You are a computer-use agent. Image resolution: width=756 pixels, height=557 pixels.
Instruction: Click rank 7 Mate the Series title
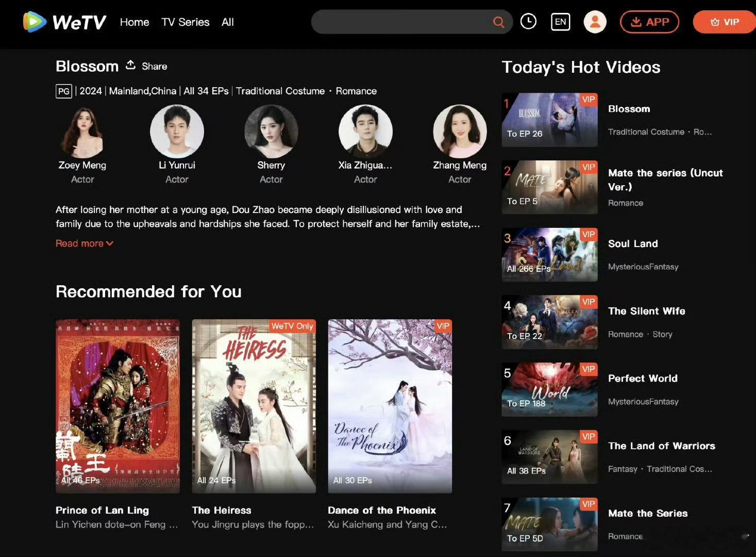(x=648, y=513)
